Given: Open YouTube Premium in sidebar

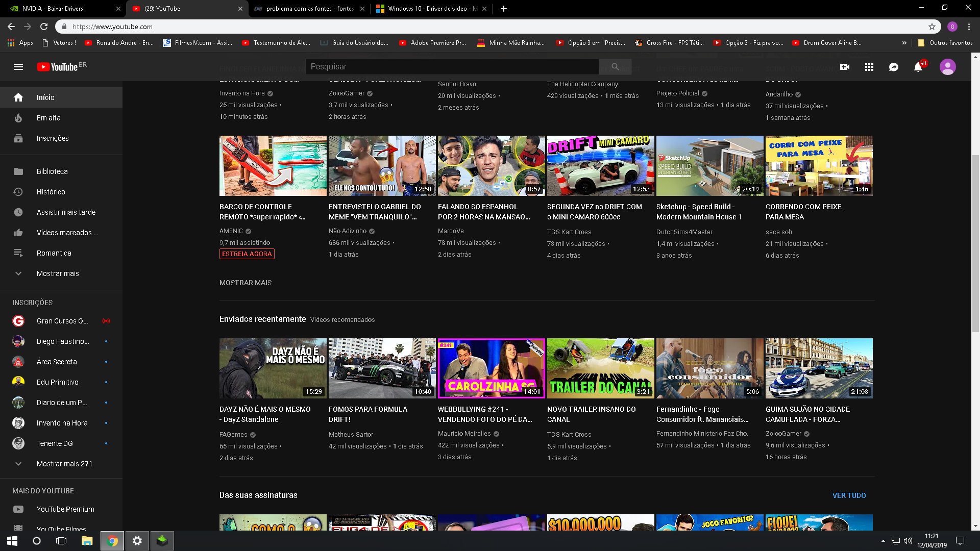Looking at the screenshot, I should click(61, 509).
